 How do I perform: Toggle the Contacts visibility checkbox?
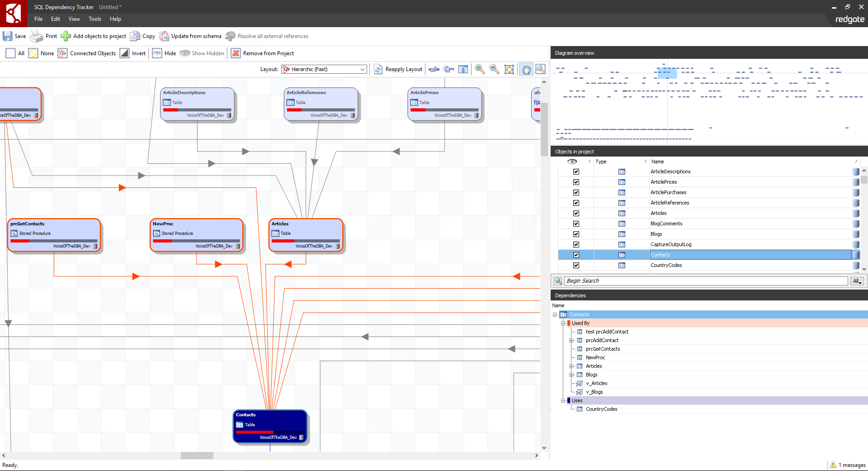coord(576,255)
